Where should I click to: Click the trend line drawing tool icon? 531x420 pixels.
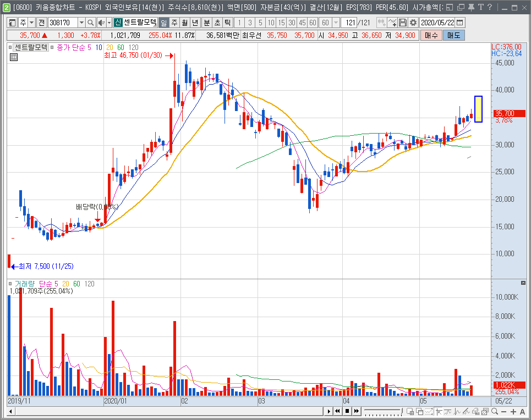(448, 412)
